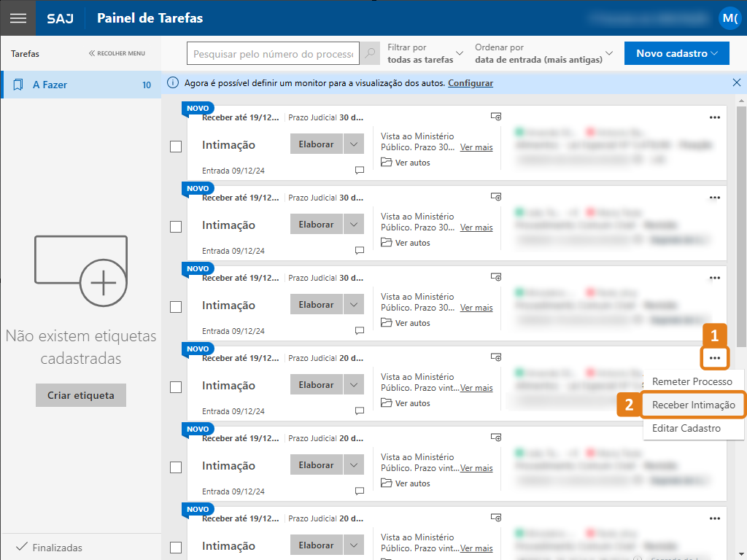
Task: Click the add-label icon on first task card
Action: click(495, 117)
